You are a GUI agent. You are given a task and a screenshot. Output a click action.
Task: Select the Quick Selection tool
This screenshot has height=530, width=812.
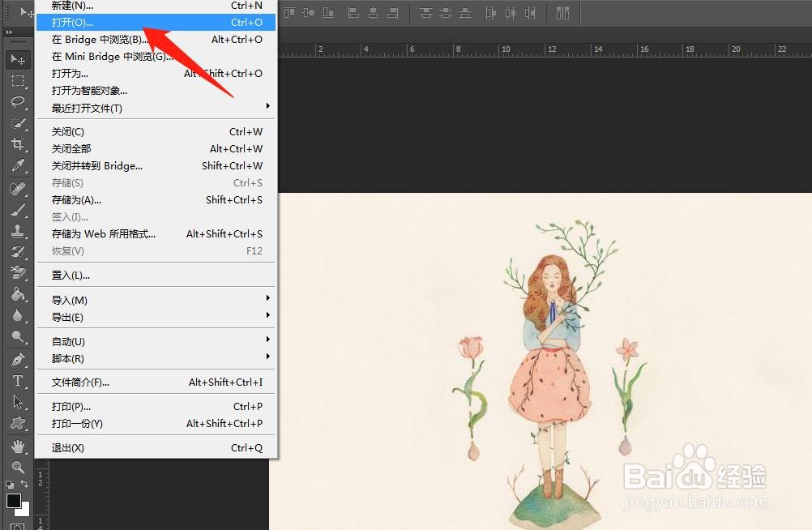18,123
